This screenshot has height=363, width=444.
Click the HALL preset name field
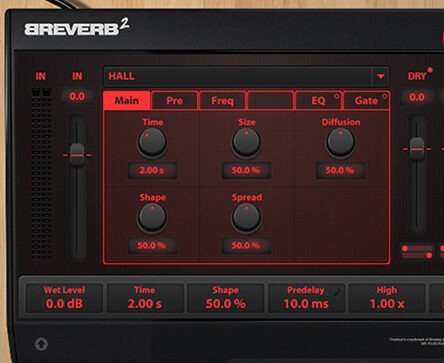[238, 76]
